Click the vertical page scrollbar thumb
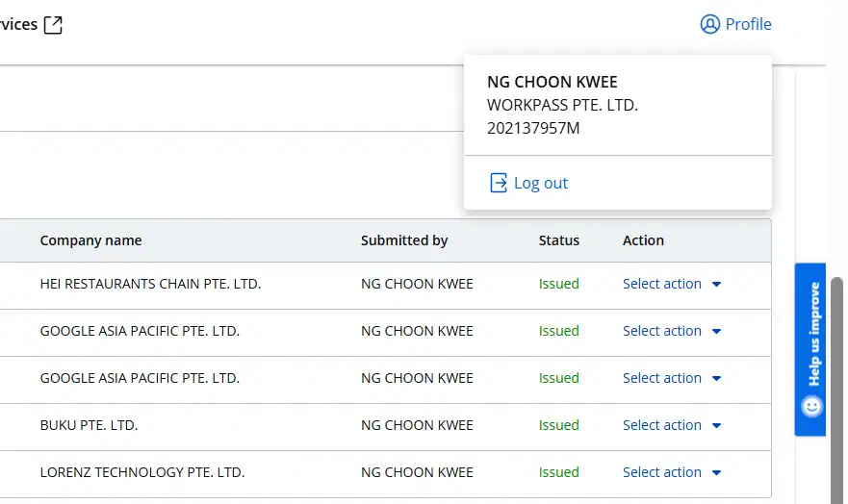Viewport: 848px width, 504px height. (x=836, y=385)
